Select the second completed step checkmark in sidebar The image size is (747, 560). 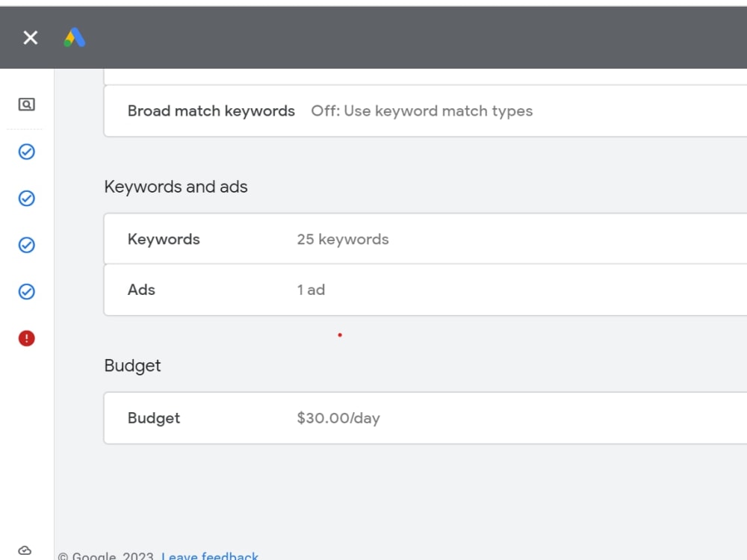[x=27, y=198]
